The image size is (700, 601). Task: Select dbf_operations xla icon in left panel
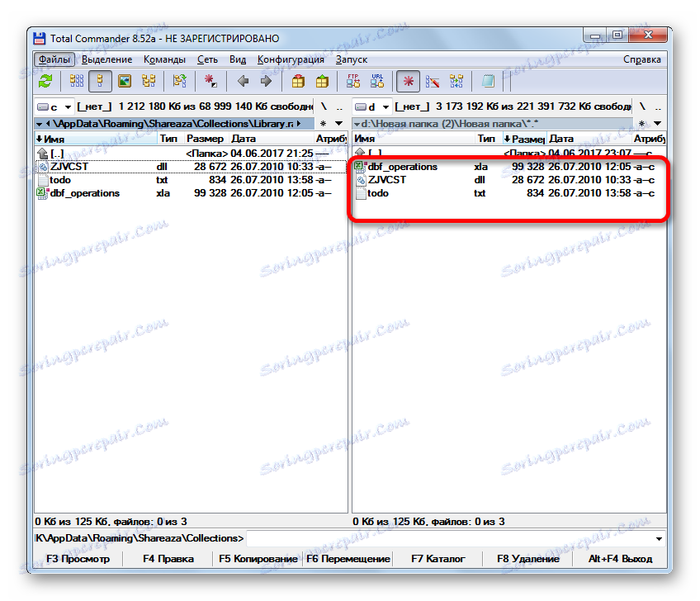coord(43,193)
